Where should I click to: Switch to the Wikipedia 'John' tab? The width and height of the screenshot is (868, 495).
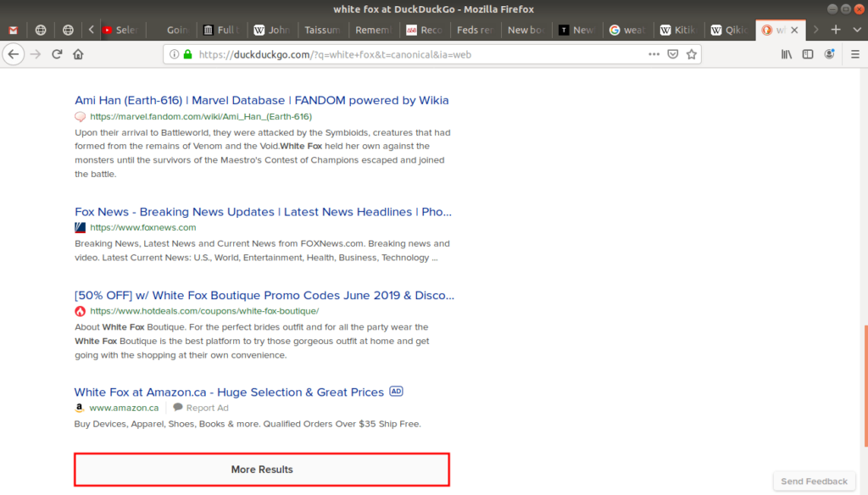[272, 30]
